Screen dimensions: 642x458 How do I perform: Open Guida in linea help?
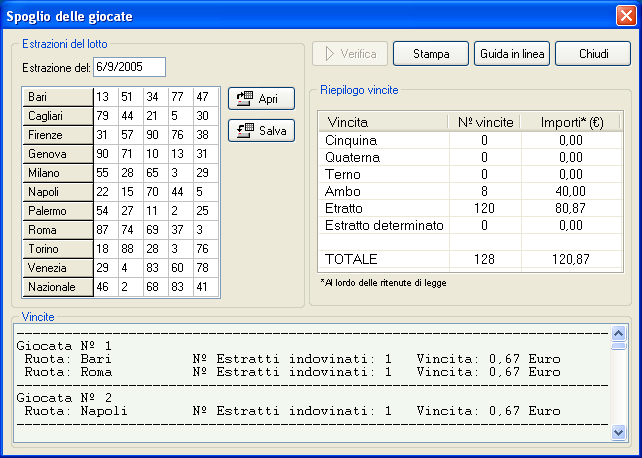(512, 54)
